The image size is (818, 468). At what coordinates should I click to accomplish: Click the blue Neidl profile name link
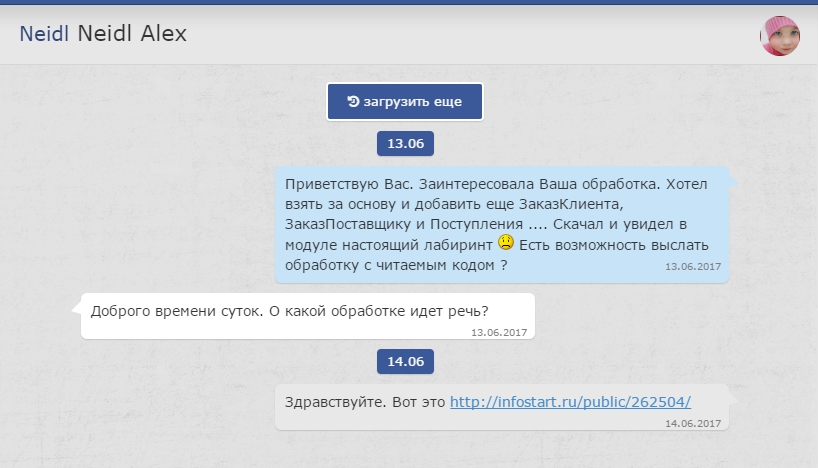(x=44, y=34)
